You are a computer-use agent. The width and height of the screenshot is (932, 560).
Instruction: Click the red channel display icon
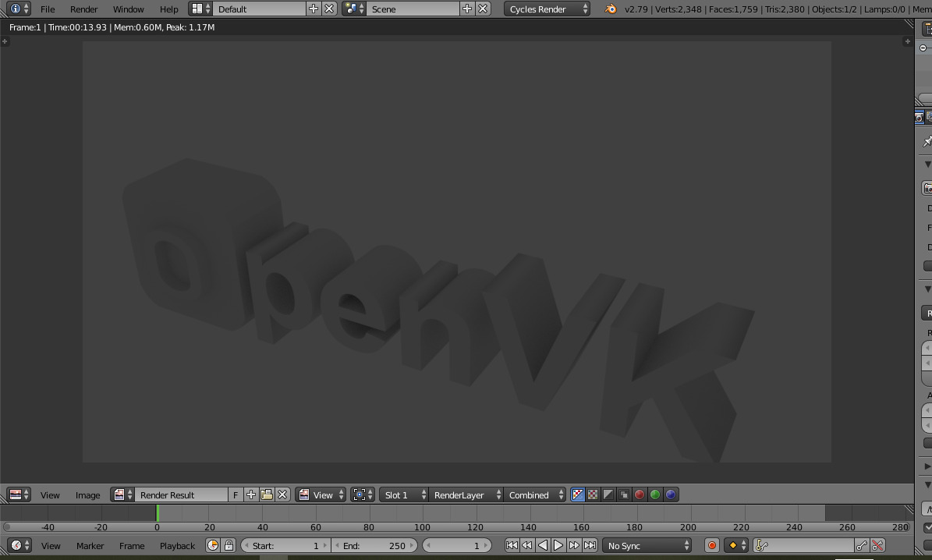point(640,494)
